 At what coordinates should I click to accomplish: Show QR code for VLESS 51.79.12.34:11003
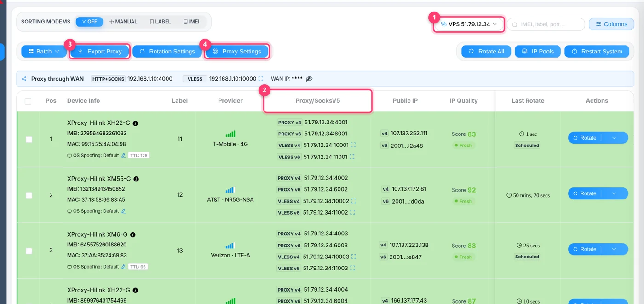coord(353,269)
